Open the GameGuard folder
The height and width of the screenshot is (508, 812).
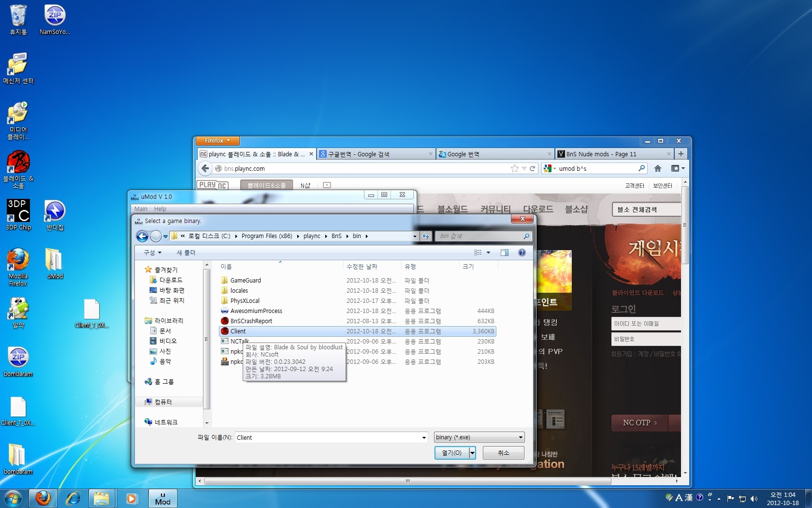point(245,281)
